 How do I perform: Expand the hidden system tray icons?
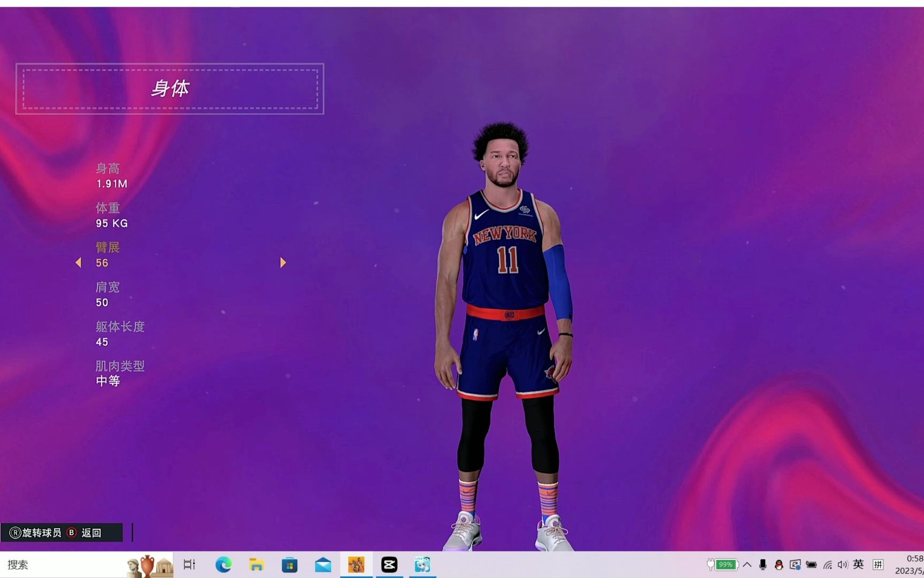[x=748, y=565]
